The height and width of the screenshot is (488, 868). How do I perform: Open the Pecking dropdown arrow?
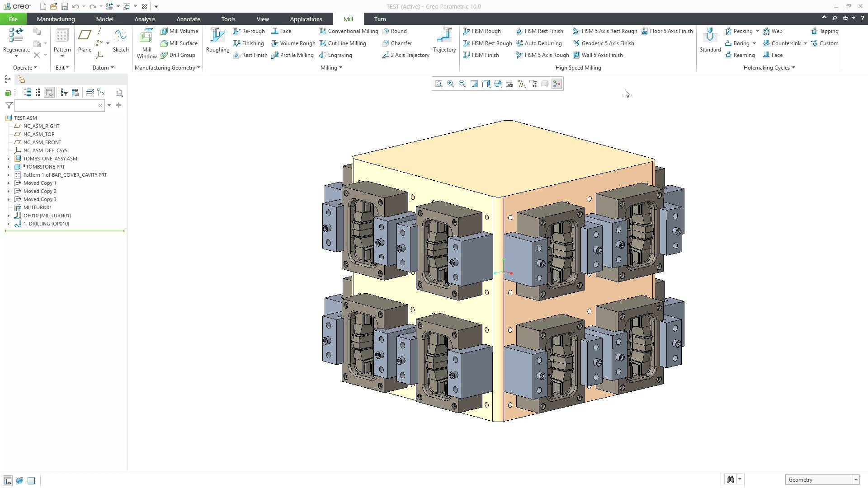[x=757, y=31]
